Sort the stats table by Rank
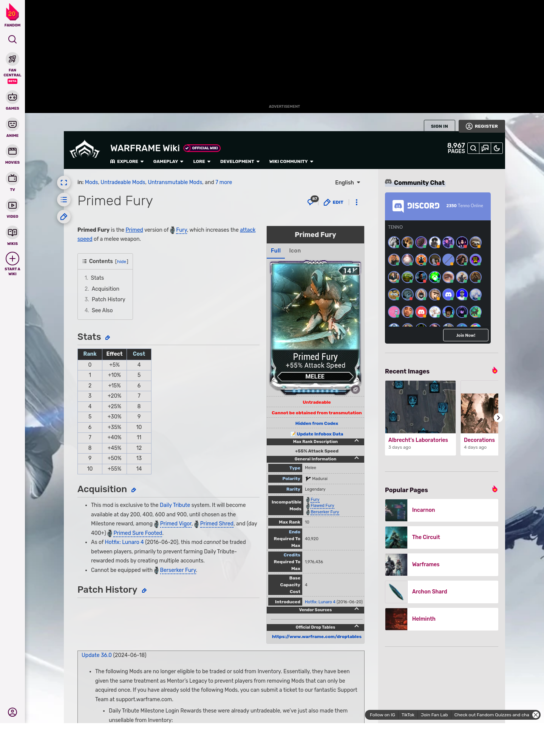Screen dimensions: 544x756 [90, 354]
